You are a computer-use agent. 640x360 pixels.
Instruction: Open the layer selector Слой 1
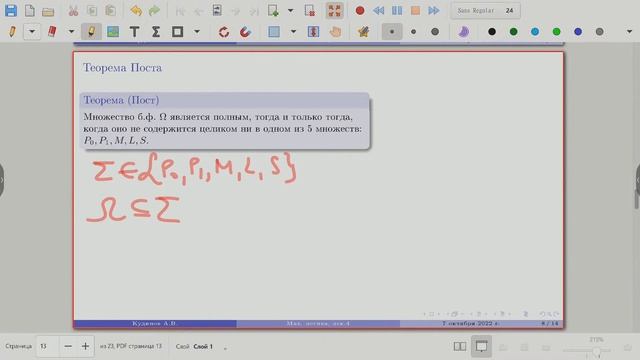tap(202, 347)
